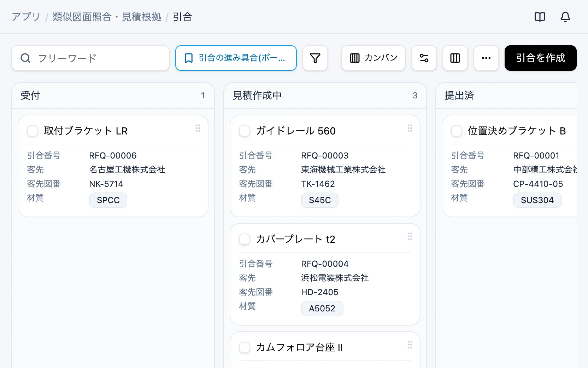Click 引合を作成 button
Viewport: 588px width, 368px height.
pos(541,58)
